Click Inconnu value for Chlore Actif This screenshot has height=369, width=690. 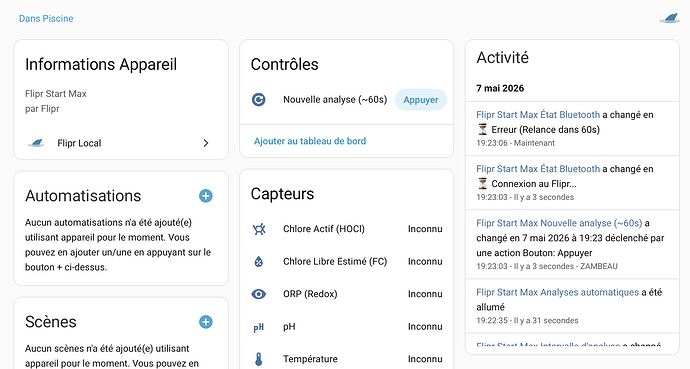pyautogui.click(x=425, y=229)
